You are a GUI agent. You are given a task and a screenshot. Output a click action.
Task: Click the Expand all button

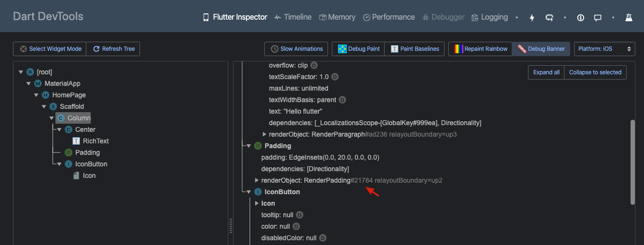[x=546, y=72]
